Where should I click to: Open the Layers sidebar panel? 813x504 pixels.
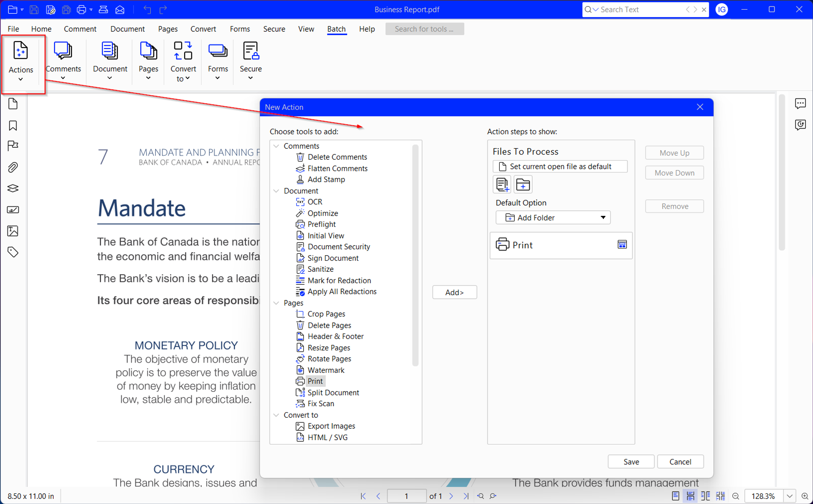pos(13,188)
